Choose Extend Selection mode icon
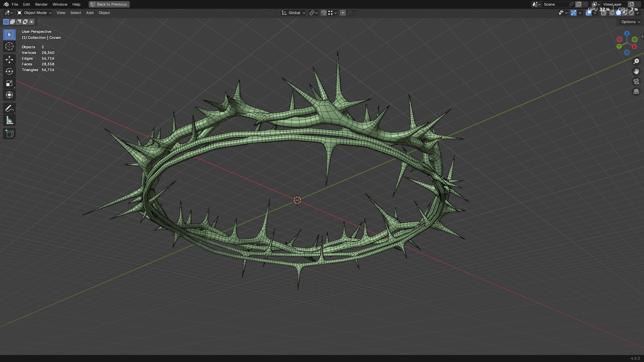The height and width of the screenshot is (362, 644). (12, 22)
